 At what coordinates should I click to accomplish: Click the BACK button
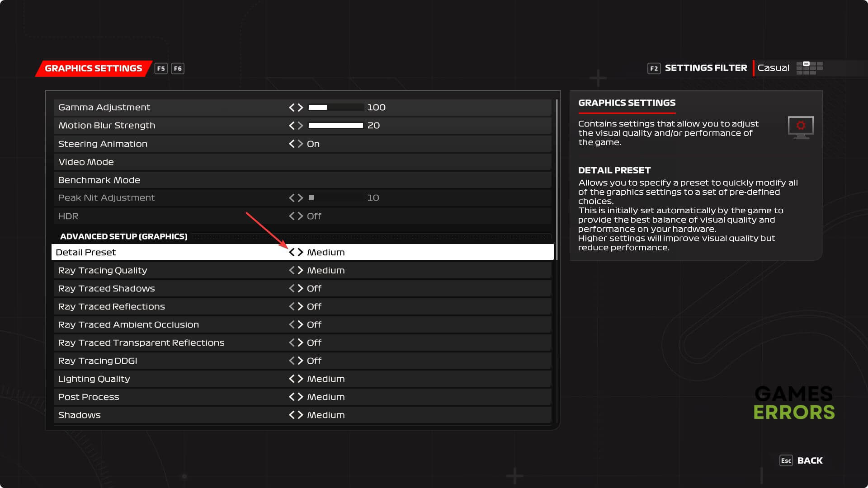click(810, 460)
